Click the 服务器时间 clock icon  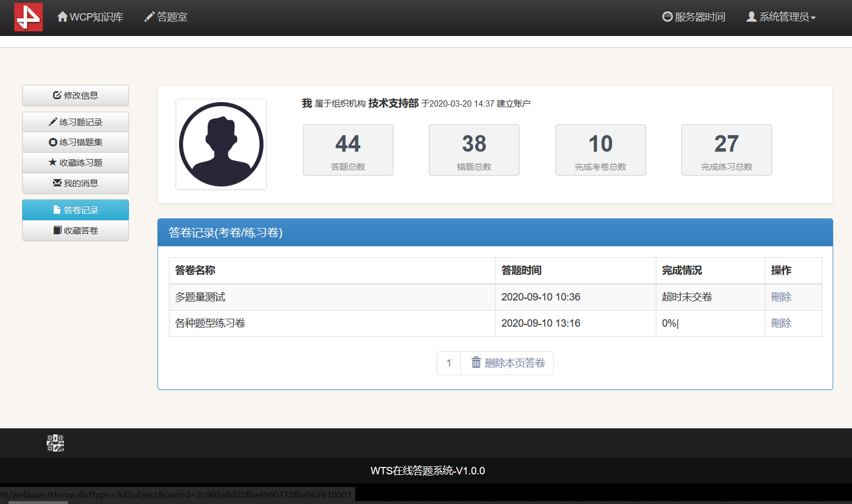(667, 17)
